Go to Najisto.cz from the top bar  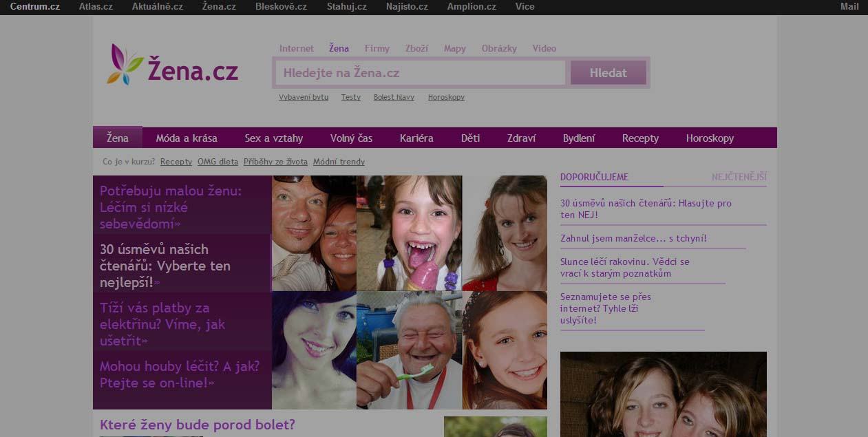pos(407,7)
